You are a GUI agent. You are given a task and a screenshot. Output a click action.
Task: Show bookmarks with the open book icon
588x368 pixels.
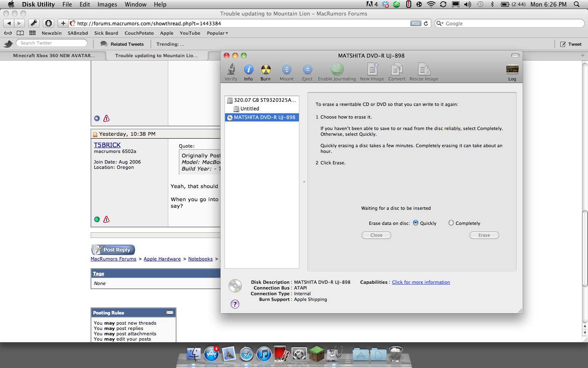coord(20,33)
